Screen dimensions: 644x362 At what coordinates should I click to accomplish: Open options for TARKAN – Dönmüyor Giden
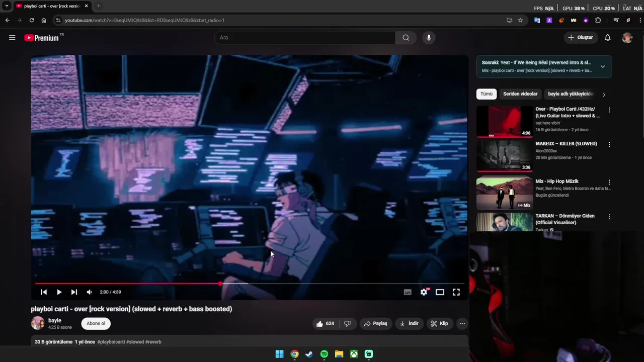609,217
